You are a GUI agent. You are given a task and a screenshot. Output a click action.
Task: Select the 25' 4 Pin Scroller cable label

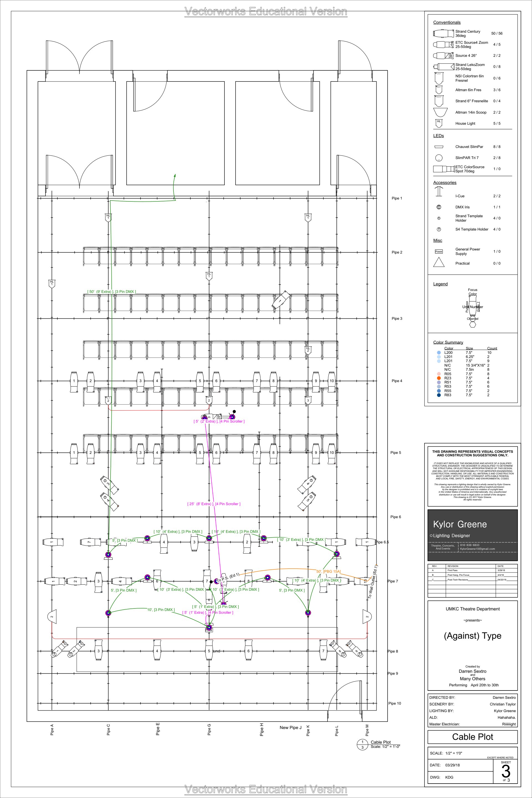pos(214,504)
